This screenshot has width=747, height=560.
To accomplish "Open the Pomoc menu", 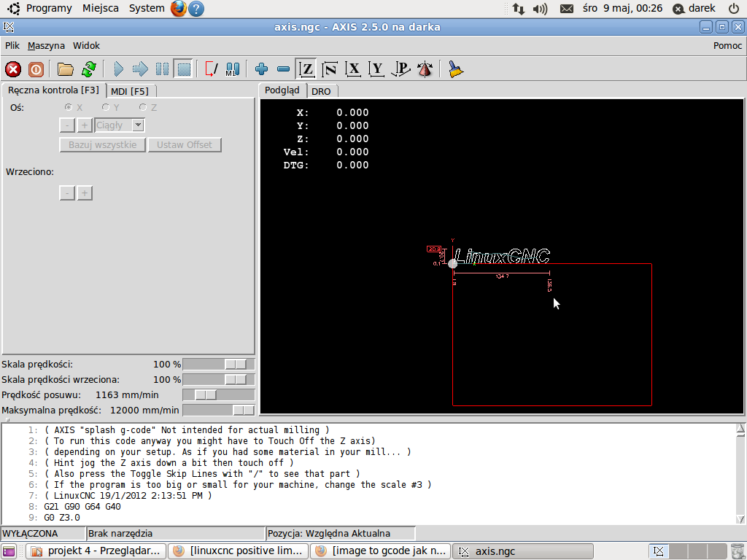I will point(727,46).
